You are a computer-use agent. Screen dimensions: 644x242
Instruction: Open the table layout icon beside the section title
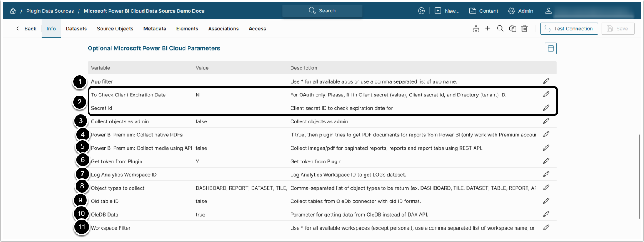[x=551, y=49]
